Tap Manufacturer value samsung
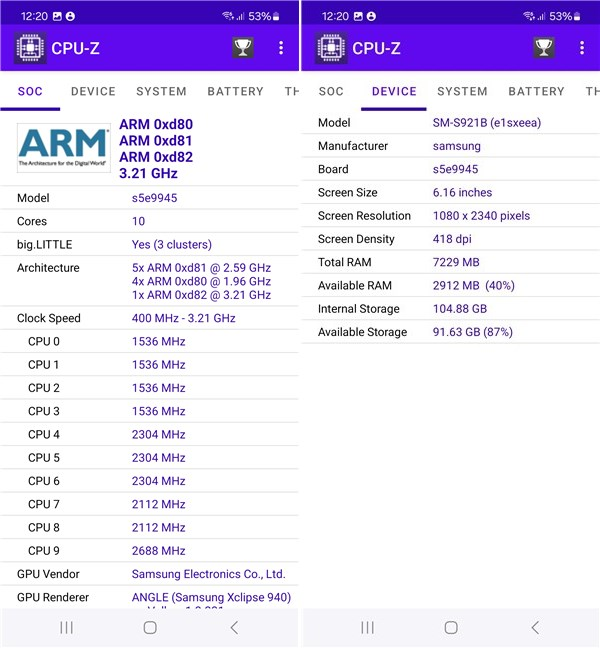Screen dimensions: 600x648 457,146
